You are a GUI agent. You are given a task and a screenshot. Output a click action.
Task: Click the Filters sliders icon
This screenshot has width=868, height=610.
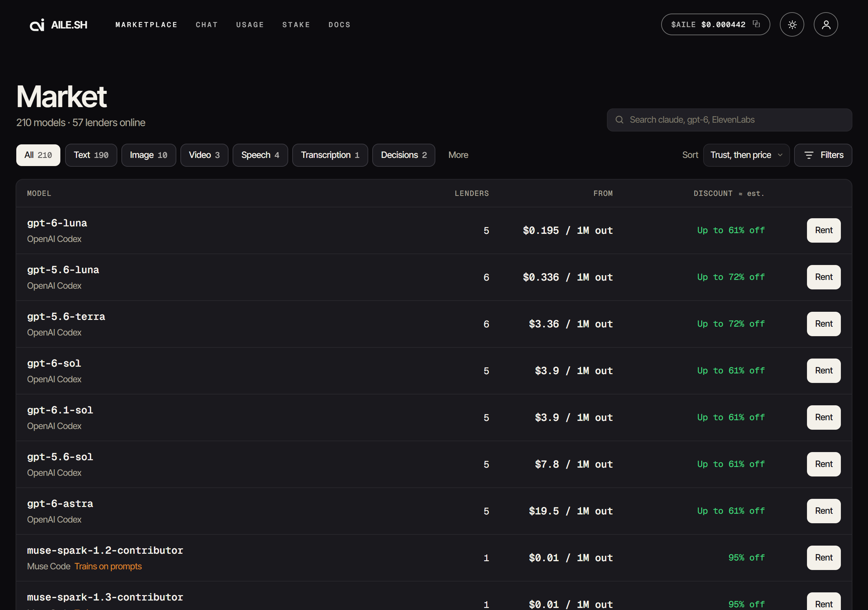point(809,155)
